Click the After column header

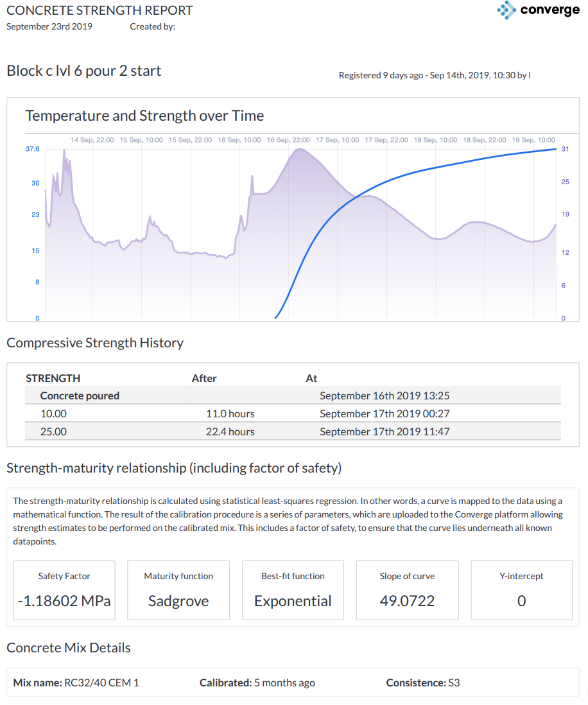[x=204, y=378]
